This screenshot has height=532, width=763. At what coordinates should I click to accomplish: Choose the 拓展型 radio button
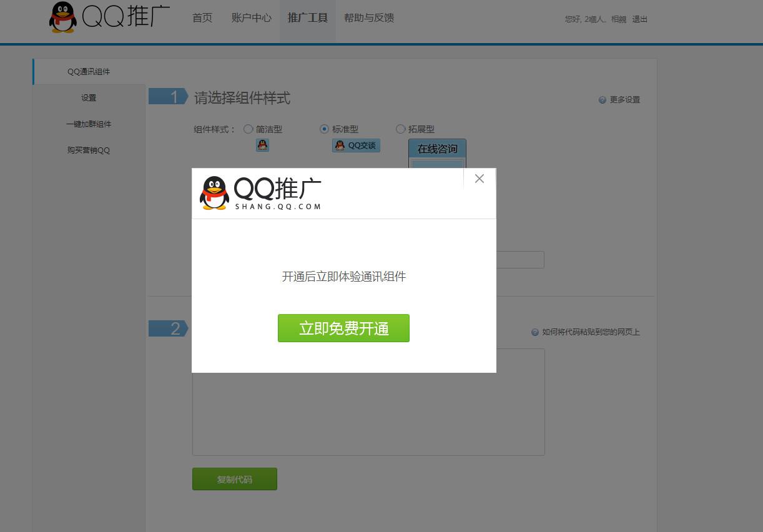click(400, 129)
